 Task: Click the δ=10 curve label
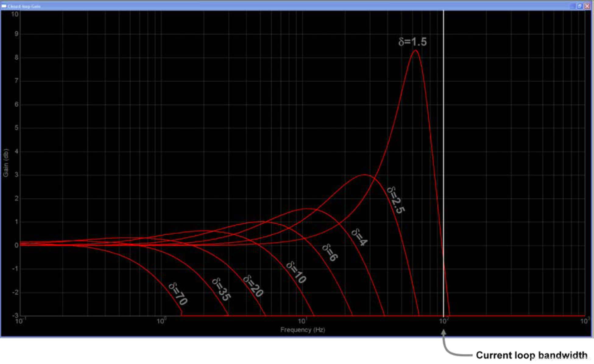296,272
